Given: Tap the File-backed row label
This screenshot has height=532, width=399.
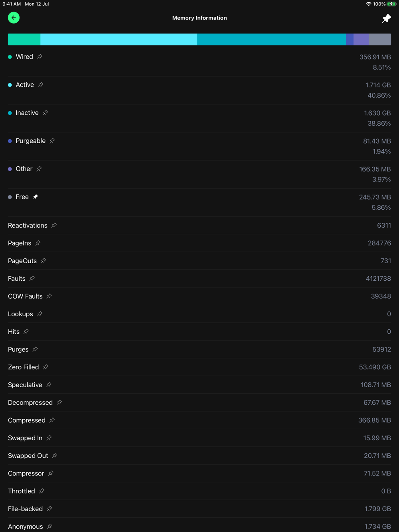Looking at the screenshot, I should [x=25, y=508].
